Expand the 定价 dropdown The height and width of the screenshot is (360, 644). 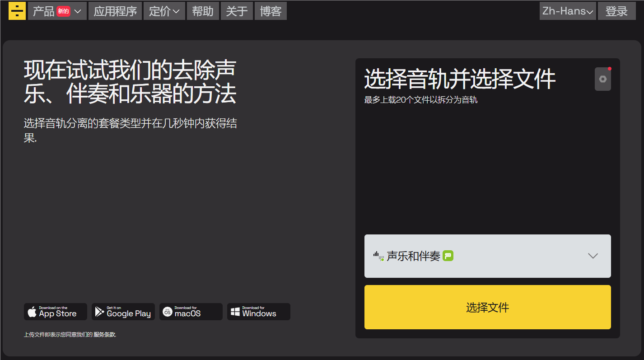tap(164, 11)
